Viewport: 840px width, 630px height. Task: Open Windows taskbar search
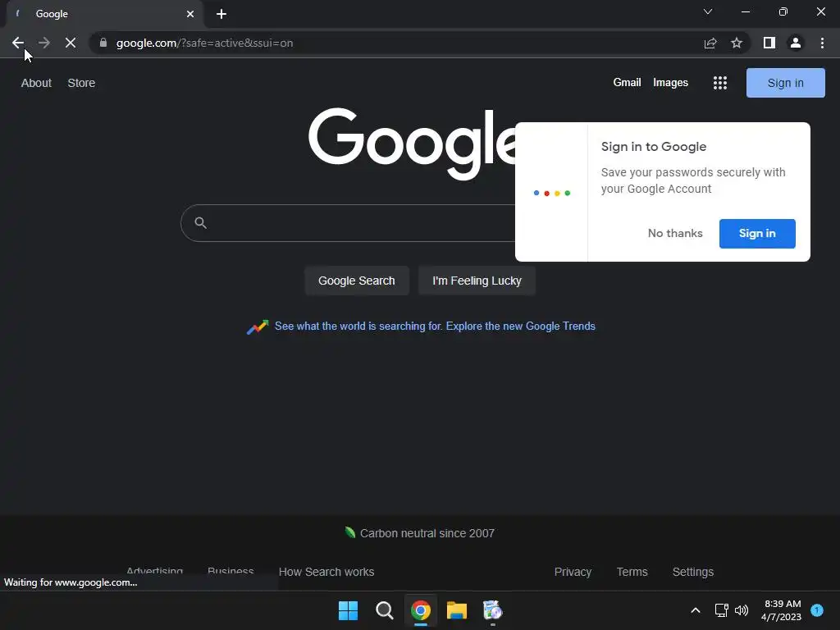pyautogui.click(x=385, y=610)
